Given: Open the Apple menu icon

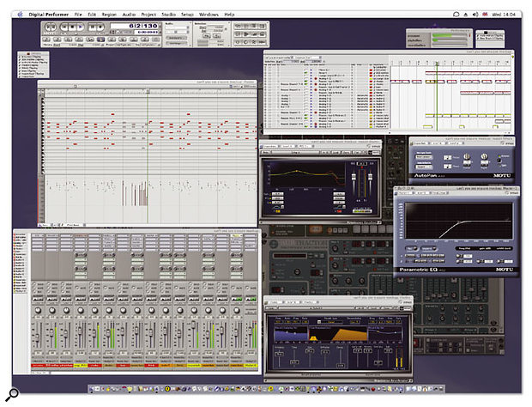Looking at the screenshot, I should 20,15.
